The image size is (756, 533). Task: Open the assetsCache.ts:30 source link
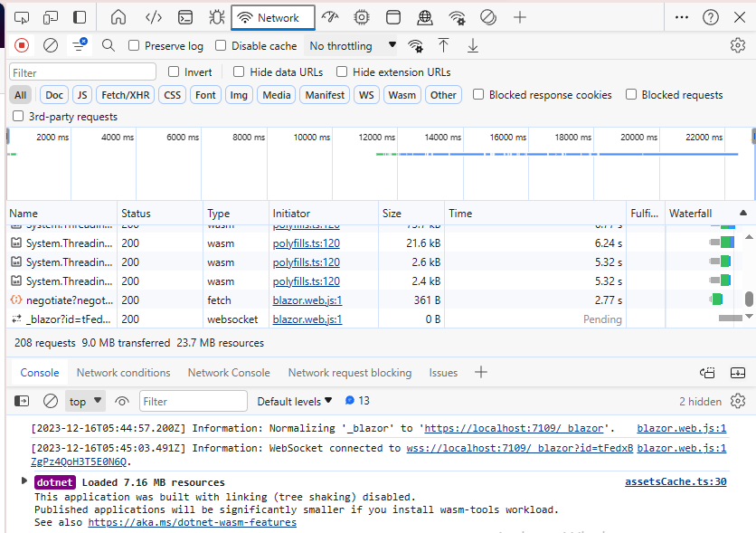point(676,481)
